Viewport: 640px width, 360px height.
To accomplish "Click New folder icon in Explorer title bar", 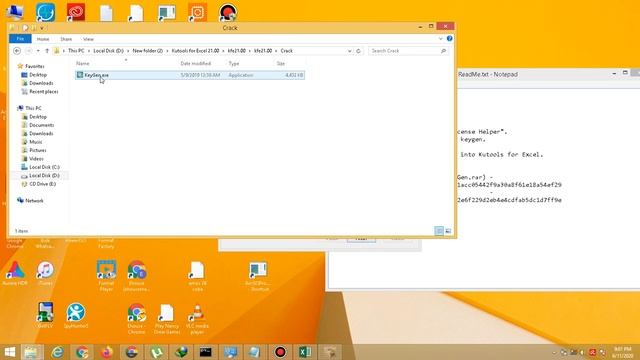I will tap(34, 28).
